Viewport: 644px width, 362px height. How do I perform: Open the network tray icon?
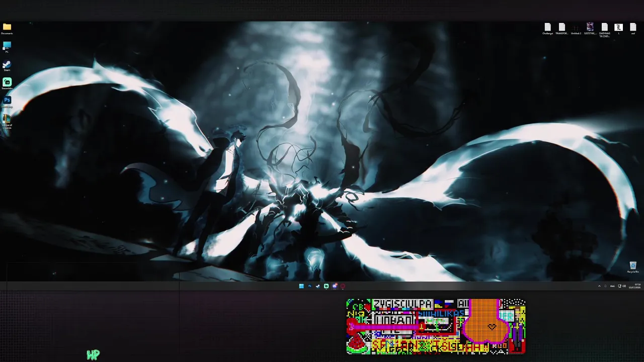click(x=619, y=286)
